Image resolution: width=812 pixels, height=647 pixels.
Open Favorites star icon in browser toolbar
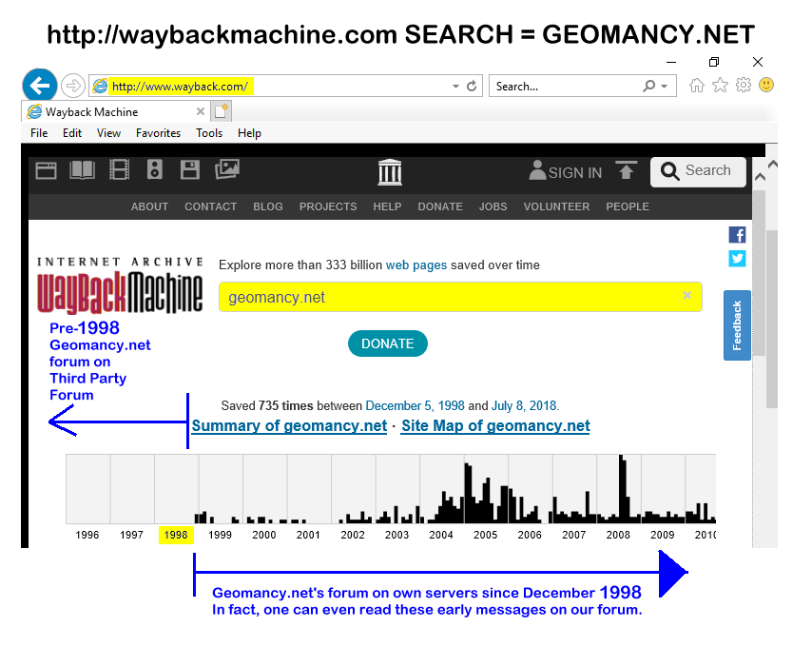tap(721, 85)
